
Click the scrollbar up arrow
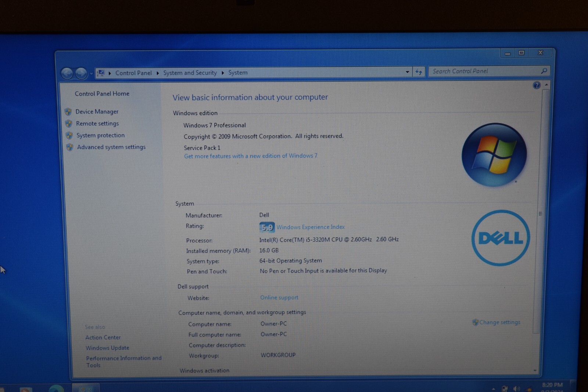coord(546,85)
